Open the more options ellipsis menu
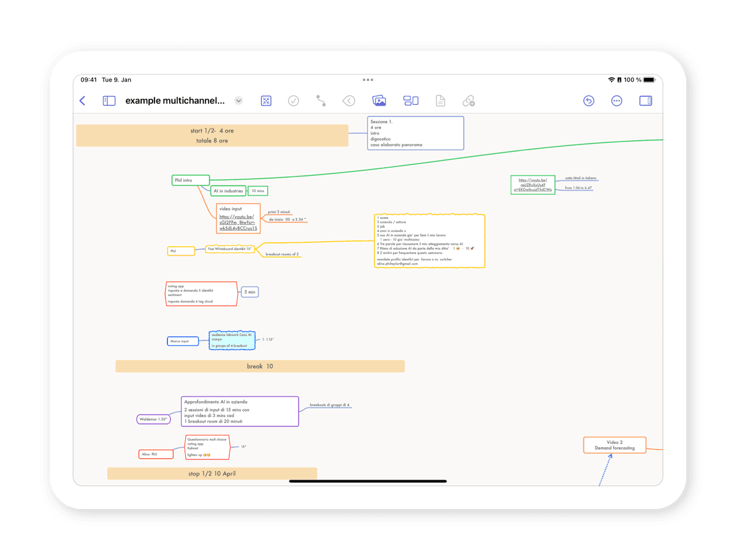Image resolution: width=736 pixels, height=560 pixels. [616, 100]
